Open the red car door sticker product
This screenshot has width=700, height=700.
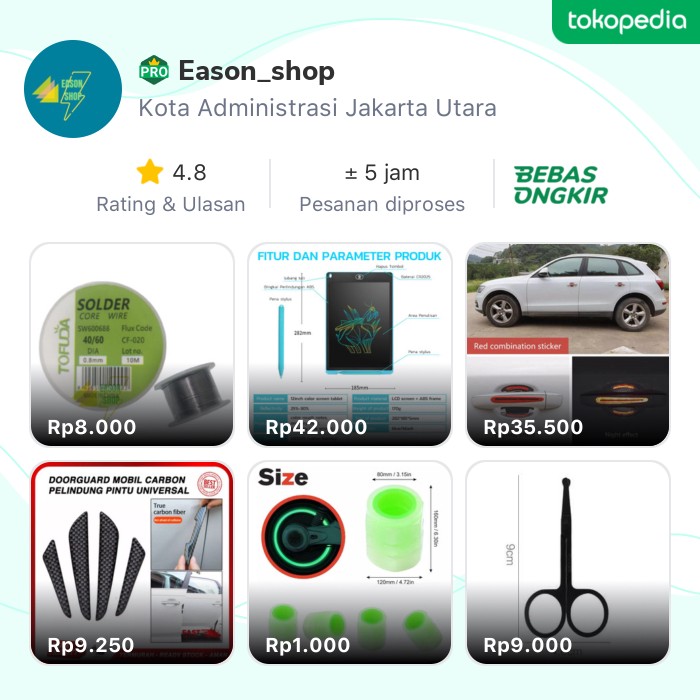568,344
